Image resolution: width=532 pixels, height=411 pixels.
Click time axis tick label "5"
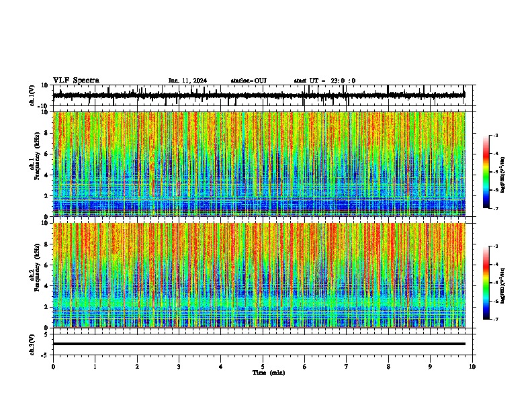pos(263,367)
